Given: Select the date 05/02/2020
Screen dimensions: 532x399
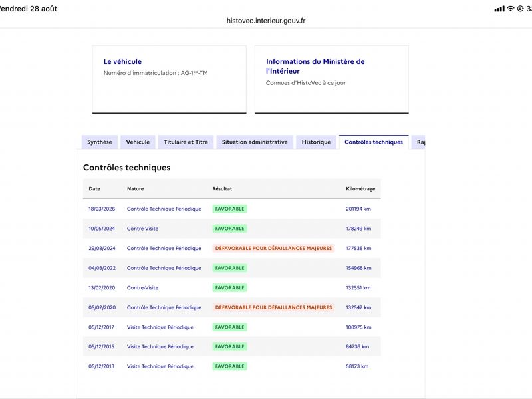Looking at the screenshot, I should [102, 307].
